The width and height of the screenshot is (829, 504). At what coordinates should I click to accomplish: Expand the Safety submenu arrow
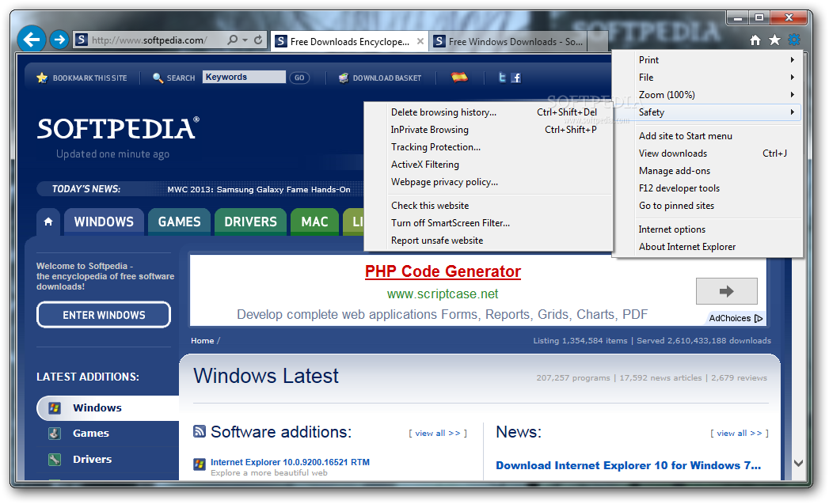[x=792, y=112]
